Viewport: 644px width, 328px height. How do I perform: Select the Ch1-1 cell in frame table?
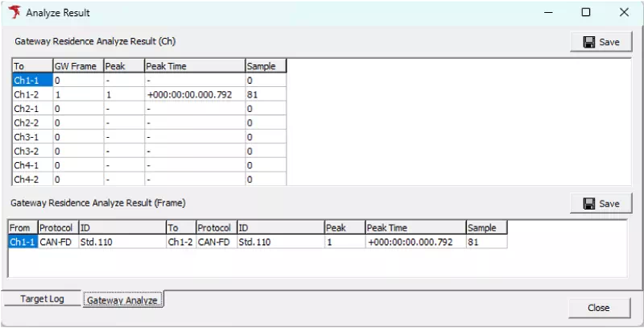point(23,242)
